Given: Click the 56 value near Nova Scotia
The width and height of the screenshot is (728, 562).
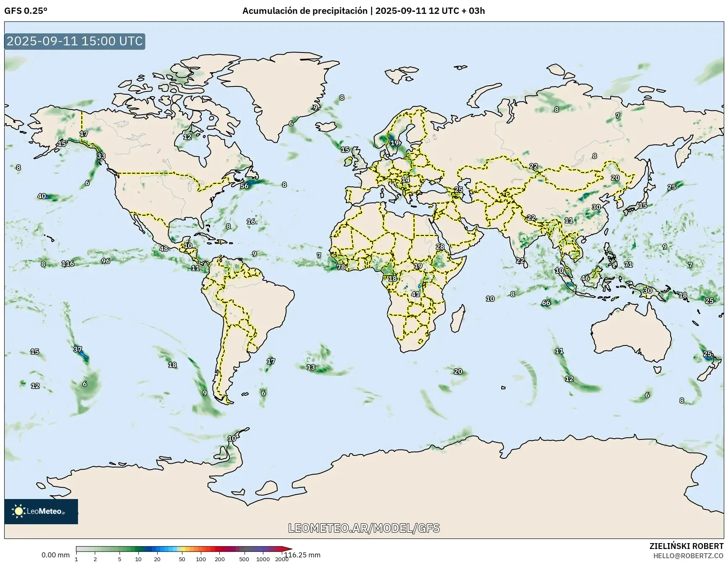Looking at the screenshot, I should [x=244, y=186].
